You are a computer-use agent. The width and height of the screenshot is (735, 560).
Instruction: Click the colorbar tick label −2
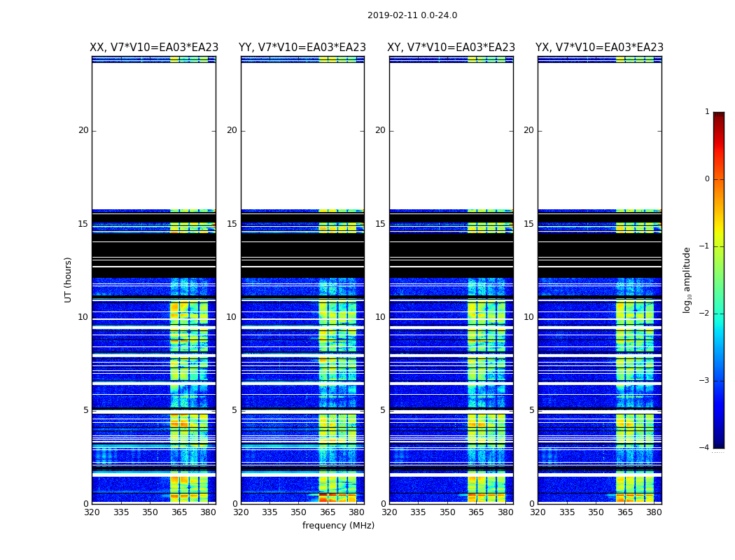pyautogui.click(x=704, y=314)
